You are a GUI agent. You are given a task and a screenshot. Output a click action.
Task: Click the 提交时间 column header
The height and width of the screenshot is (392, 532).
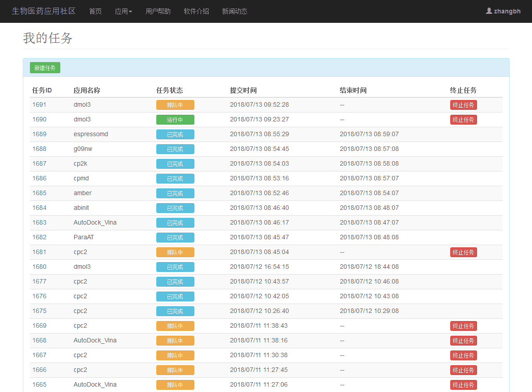coord(243,90)
